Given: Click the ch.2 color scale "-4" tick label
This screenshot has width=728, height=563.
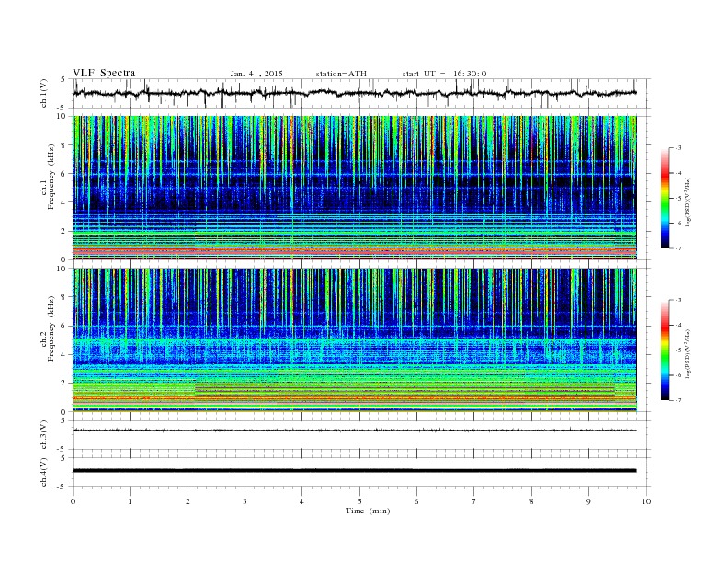Looking at the screenshot, I should [x=678, y=325].
